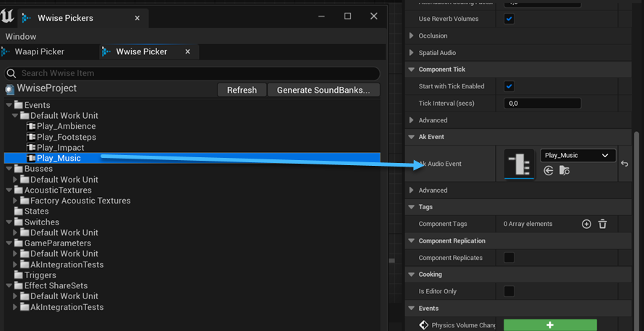
Task: Close the Wwise Picker tab
Action: pyautogui.click(x=187, y=52)
